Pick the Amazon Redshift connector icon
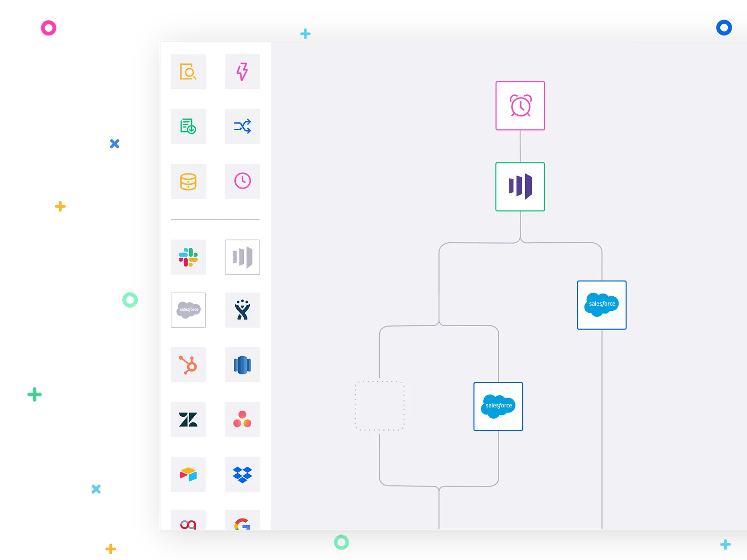 [x=242, y=364]
